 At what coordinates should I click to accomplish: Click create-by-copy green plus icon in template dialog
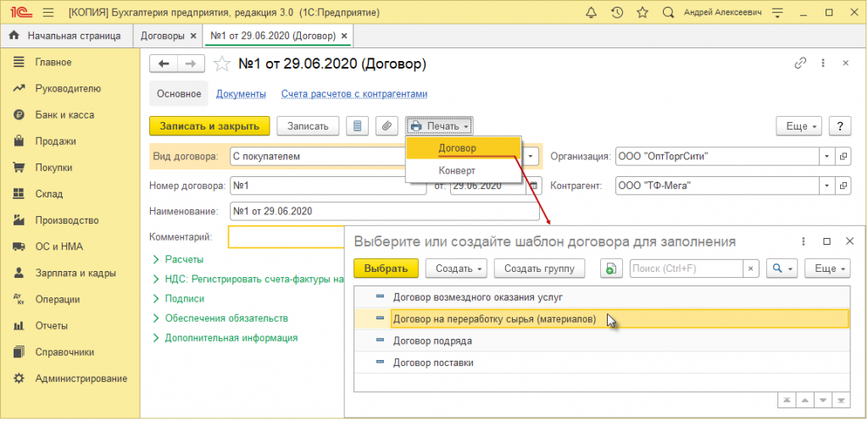pos(612,269)
